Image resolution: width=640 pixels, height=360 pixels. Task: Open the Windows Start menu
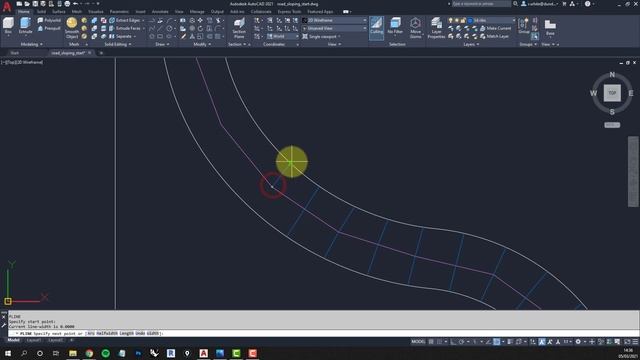click(8, 353)
